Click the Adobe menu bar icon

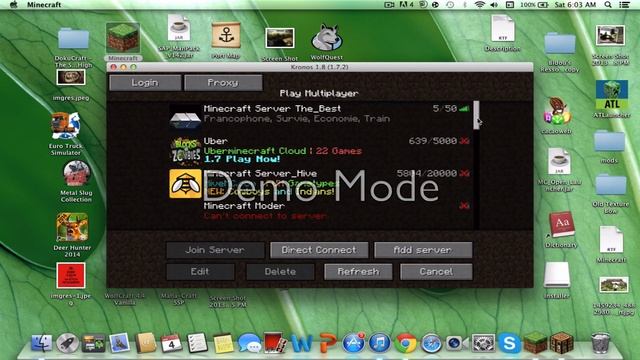[x=406, y=4]
